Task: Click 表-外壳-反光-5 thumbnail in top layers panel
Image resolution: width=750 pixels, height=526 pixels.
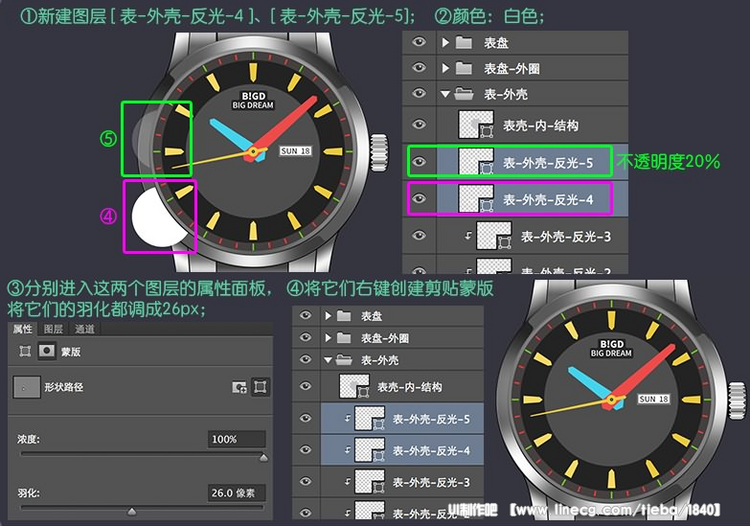Action: 476,162
